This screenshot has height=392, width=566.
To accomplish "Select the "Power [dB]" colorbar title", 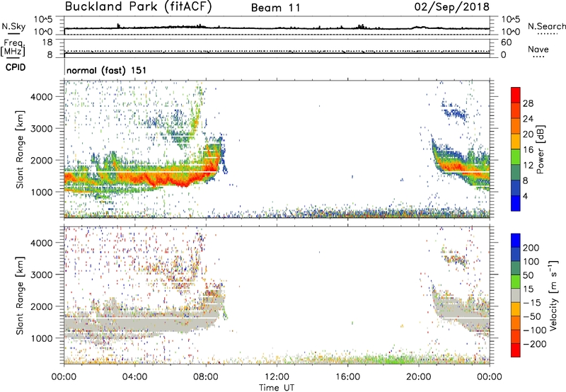I will pos(540,149).
